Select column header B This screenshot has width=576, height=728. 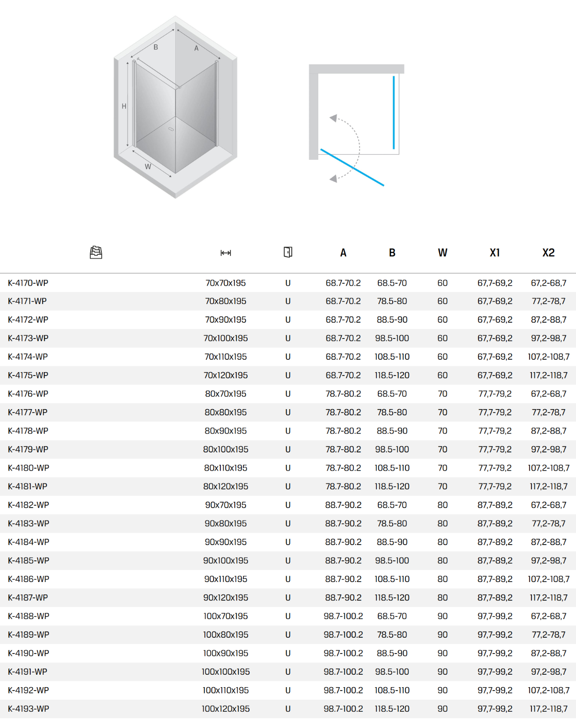tap(392, 253)
